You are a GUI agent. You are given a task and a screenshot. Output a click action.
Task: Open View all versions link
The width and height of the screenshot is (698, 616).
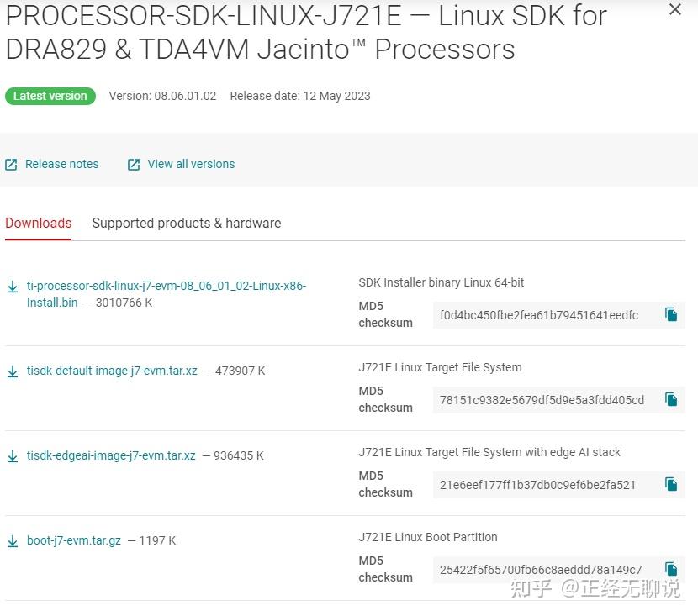coord(191,164)
